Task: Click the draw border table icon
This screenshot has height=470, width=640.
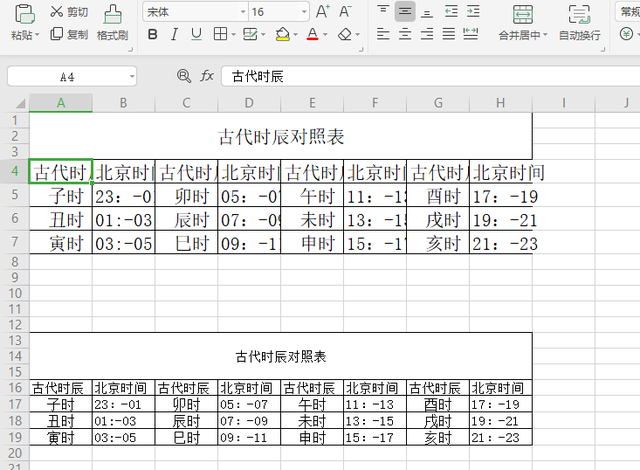Action: 250,34
